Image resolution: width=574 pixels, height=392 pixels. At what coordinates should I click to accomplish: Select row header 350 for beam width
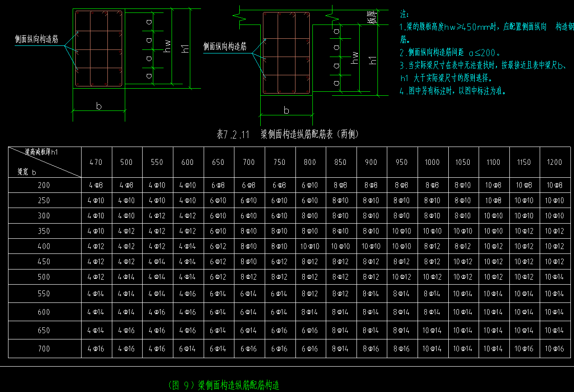pyautogui.click(x=44, y=231)
